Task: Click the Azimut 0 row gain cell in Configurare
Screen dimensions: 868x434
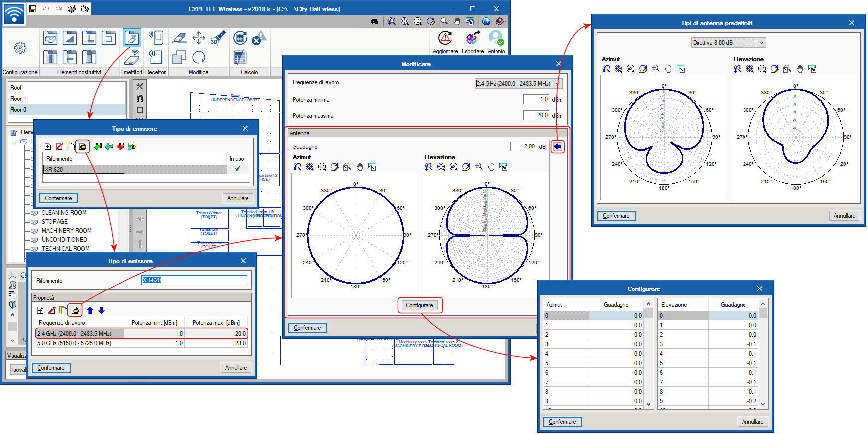Action: point(616,316)
